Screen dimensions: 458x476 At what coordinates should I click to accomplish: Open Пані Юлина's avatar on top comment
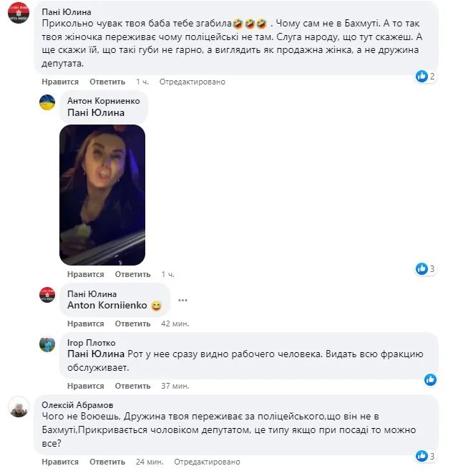pos(18,15)
